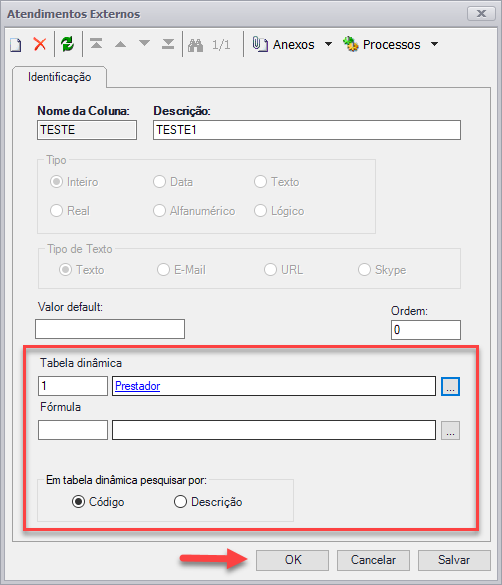Viewport: 502px width, 585px height.
Task: Go to next record down arrow
Action: click(144, 43)
